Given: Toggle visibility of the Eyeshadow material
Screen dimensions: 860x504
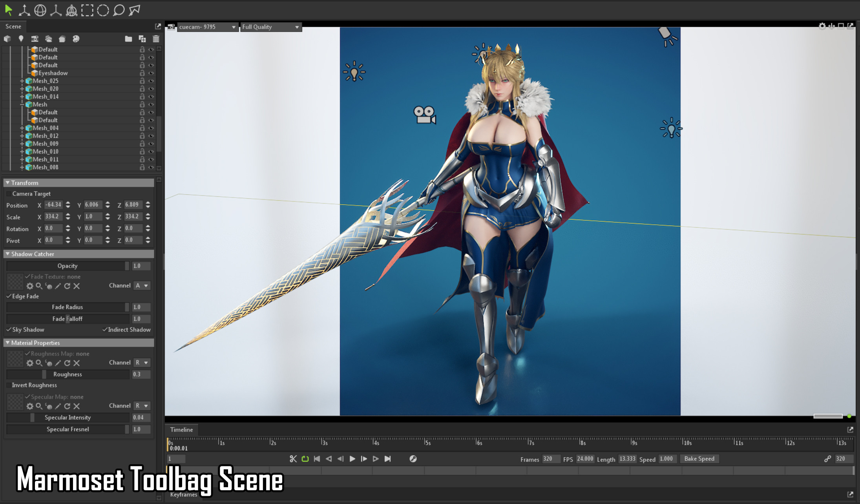Looking at the screenshot, I should click(151, 73).
